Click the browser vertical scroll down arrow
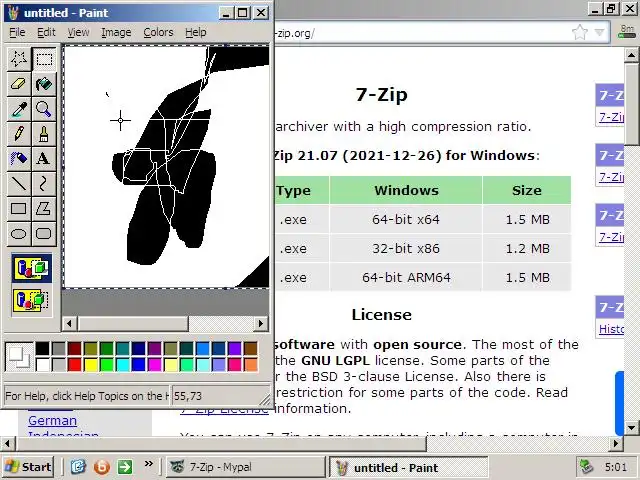Viewport: 640px width, 480px height. pyautogui.click(x=631, y=428)
